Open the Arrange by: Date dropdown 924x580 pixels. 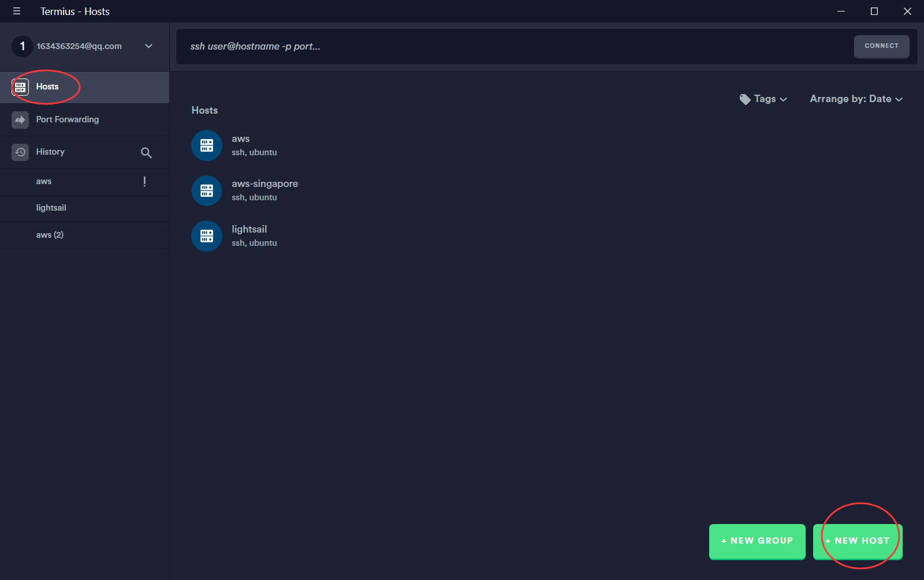[x=856, y=99]
